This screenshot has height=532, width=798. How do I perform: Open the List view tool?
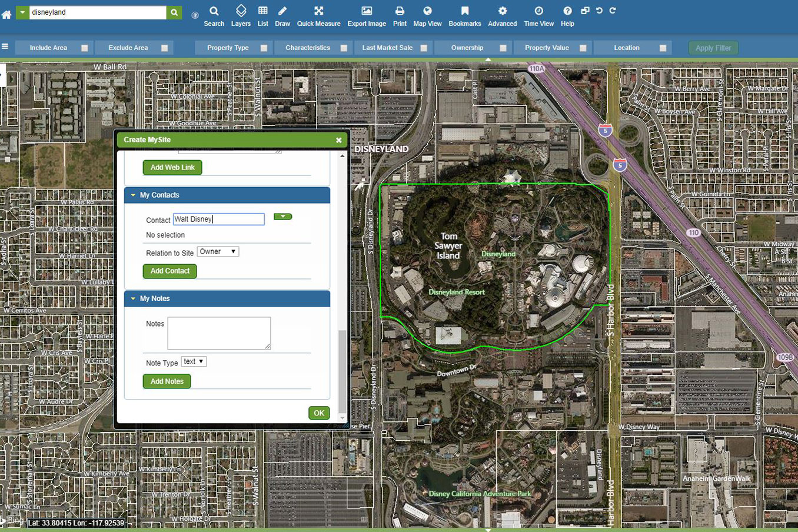(x=263, y=16)
